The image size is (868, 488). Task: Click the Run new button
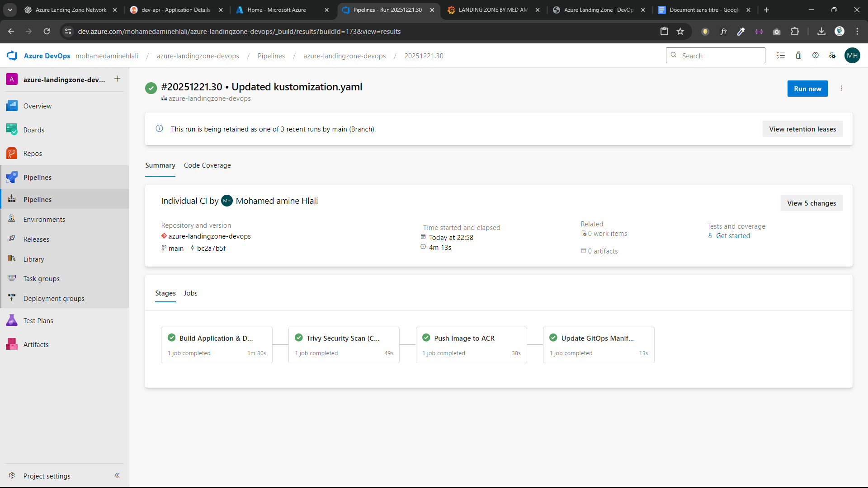point(807,88)
